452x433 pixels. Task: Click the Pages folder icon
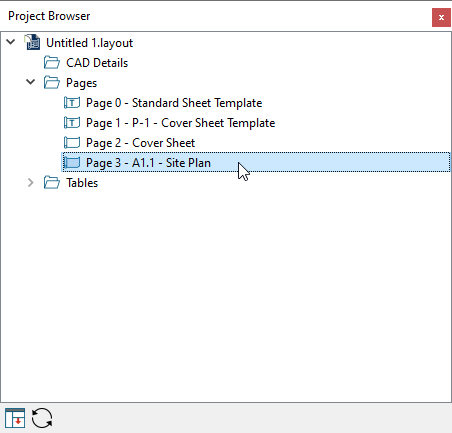click(52, 83)
